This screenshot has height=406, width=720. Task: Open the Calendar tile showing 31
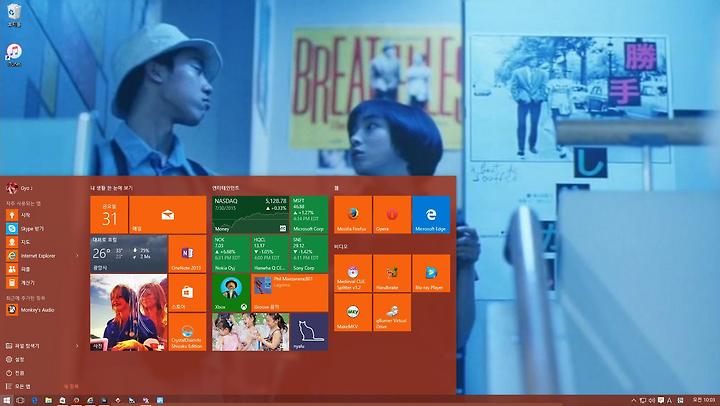coord(109,214)
